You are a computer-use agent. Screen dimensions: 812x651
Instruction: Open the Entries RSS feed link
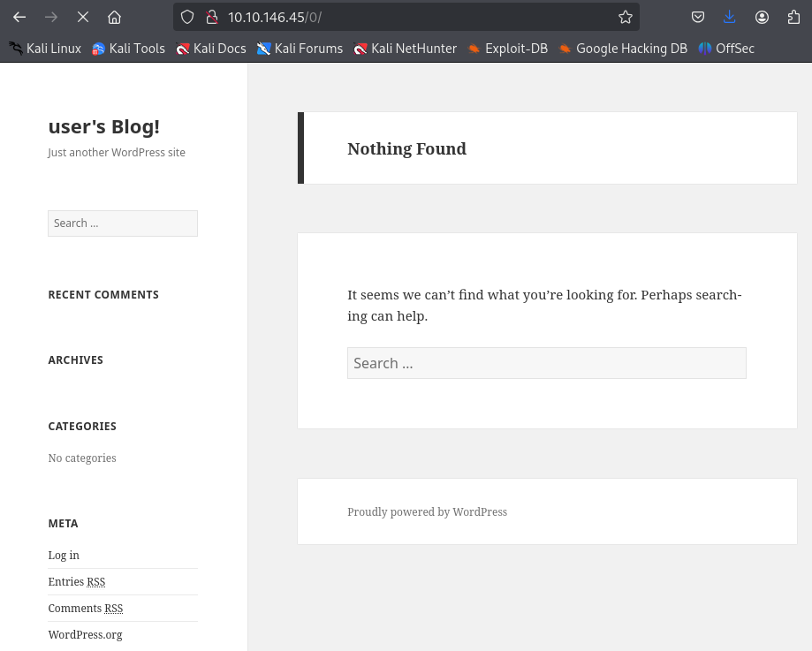click(77, 581)
